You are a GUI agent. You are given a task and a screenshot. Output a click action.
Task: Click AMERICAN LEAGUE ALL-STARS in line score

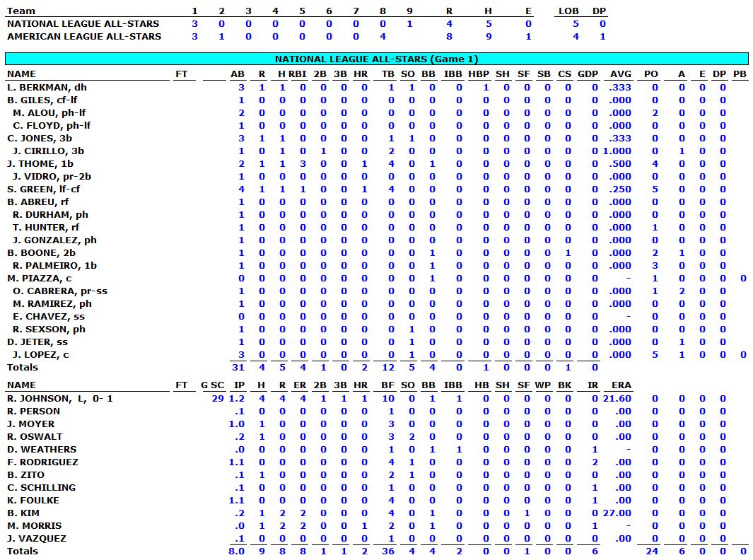click(84, 37)
